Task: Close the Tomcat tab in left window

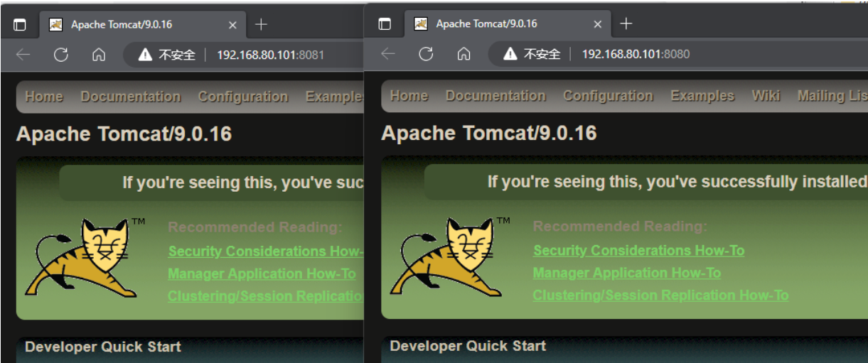Action: [232, 25]
